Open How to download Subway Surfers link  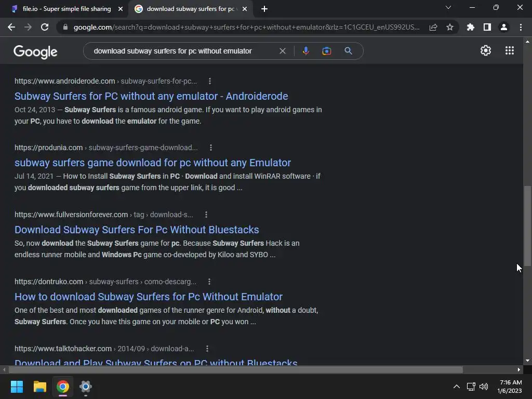(148, 297)
